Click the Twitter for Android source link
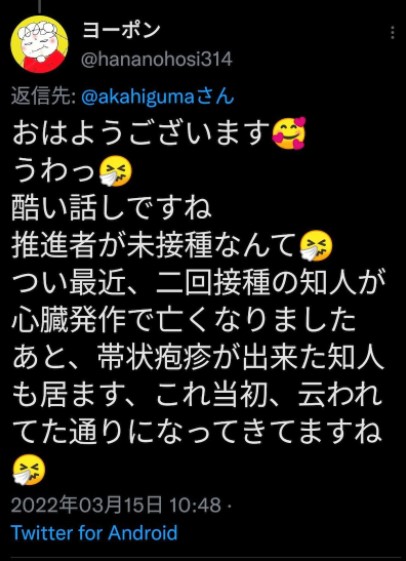 pos(94,533)
